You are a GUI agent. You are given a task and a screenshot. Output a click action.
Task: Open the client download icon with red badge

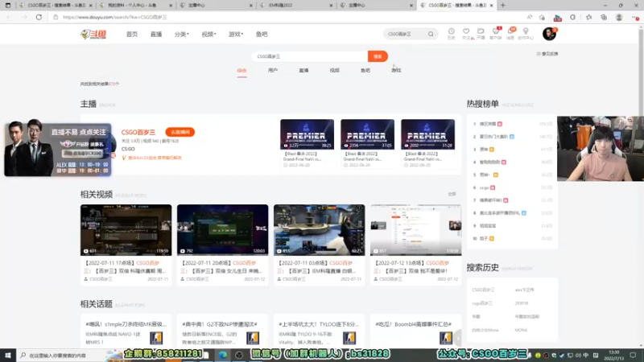click(496, 34)
